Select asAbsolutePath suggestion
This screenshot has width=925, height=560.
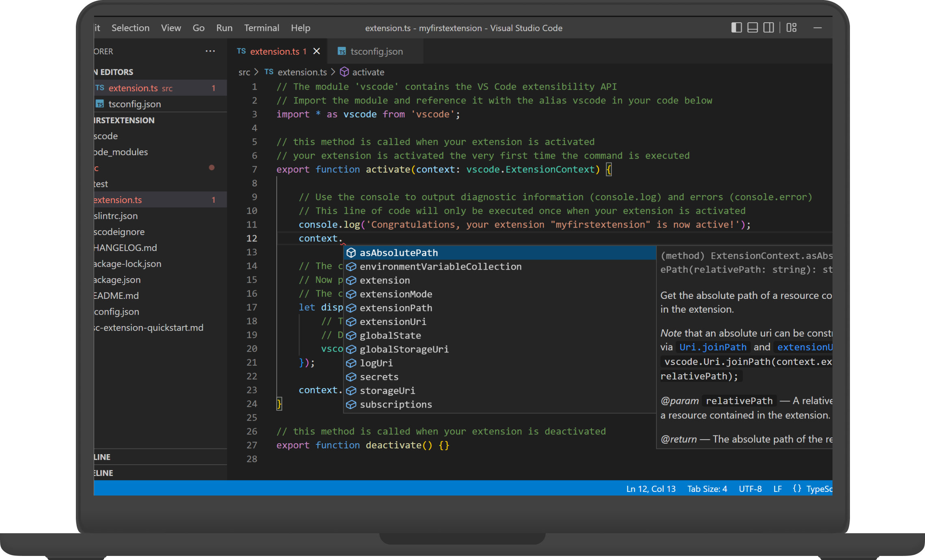coord(500,253)
